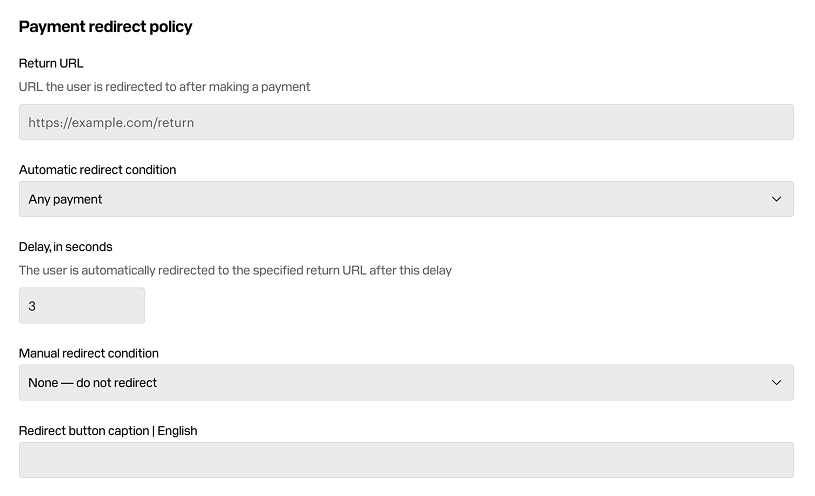Image resolution: width=815 pixels, height=496 pixels.
Task: Open the Automatic redirect condition dropdown
Action: click(406, 199)
